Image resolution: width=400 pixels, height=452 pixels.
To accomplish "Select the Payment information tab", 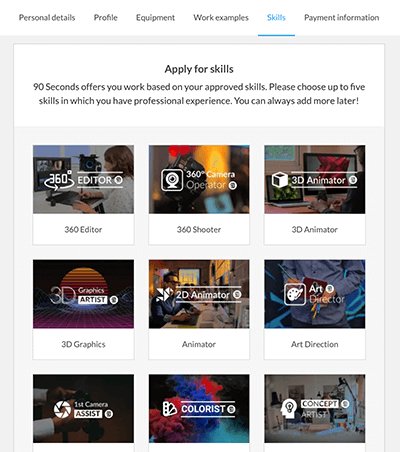I will coord(341,18).
